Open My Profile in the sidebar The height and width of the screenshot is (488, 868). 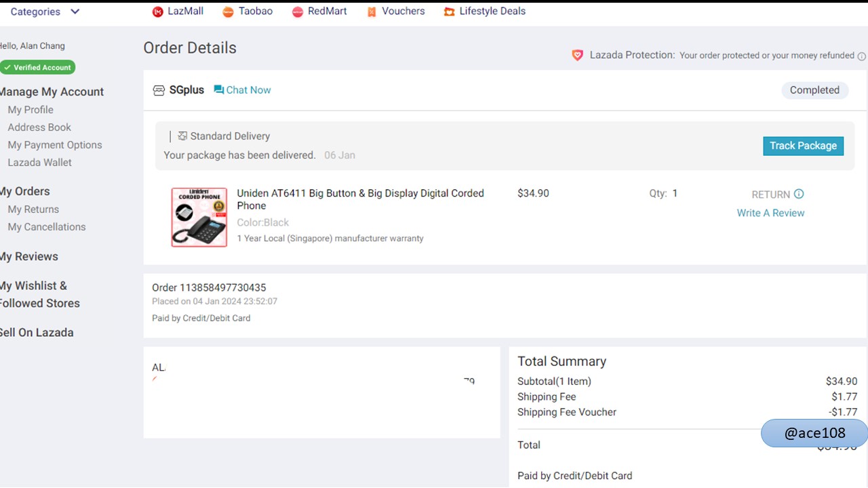(x=31, y=110)
